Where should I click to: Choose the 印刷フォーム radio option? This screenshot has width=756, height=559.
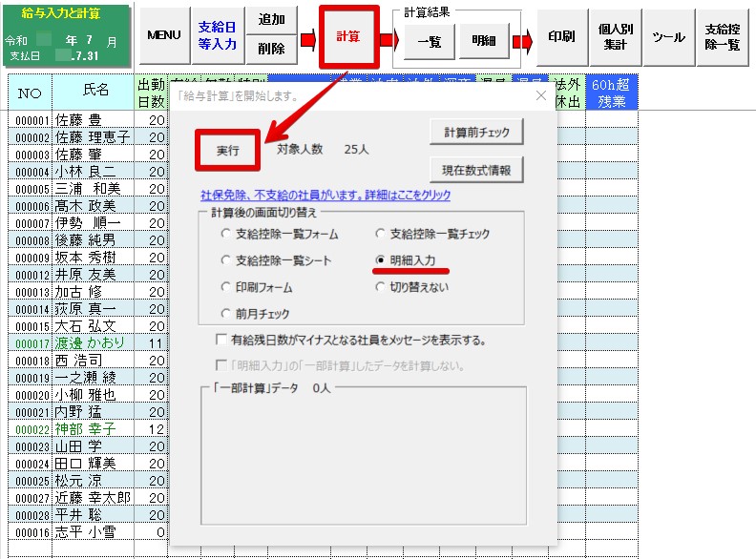225,286
